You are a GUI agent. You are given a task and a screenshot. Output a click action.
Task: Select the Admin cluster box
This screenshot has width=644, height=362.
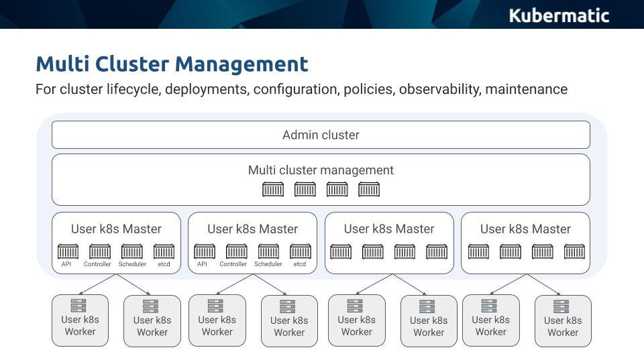[x=321, y=135]
